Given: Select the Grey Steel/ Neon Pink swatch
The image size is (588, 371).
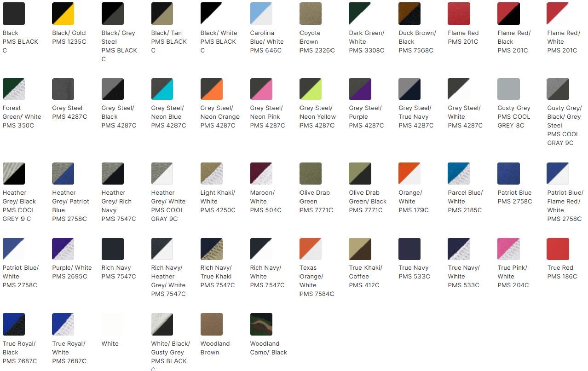Looking at the screenshot, I should pos(260,89).
